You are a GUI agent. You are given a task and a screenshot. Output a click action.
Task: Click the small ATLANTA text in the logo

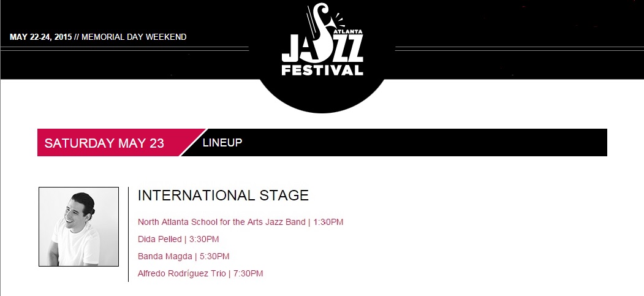[x=348, y=29]
